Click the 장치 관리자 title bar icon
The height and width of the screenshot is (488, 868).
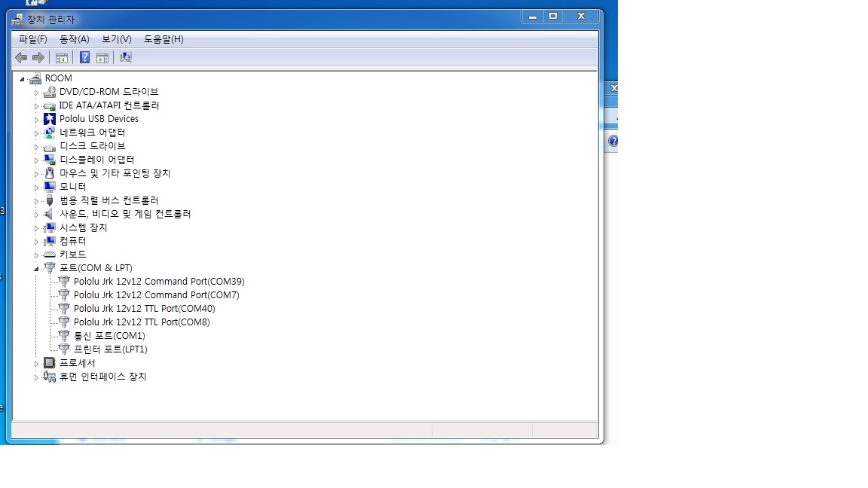(18, 20)
